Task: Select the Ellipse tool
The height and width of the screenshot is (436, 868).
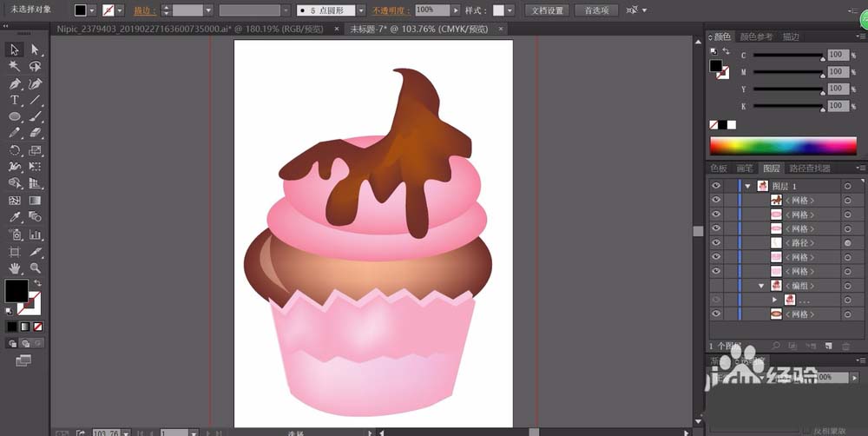Action: point(15,117)
